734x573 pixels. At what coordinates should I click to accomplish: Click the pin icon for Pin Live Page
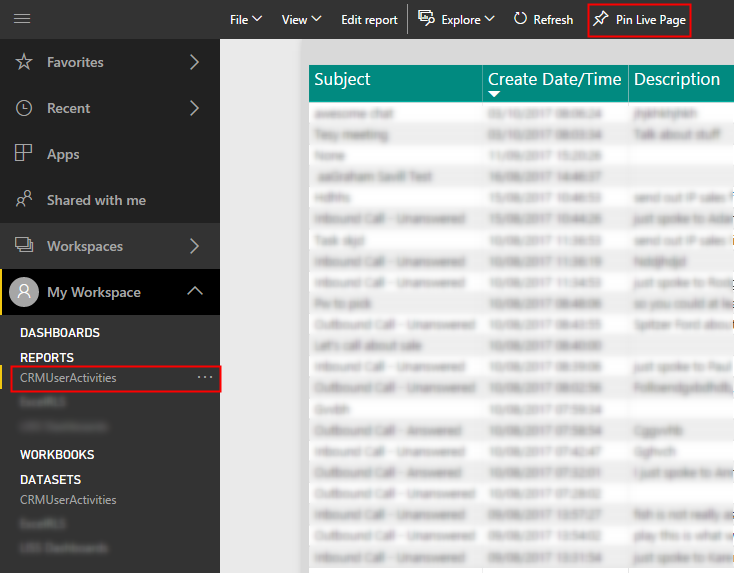click(600, 19)
